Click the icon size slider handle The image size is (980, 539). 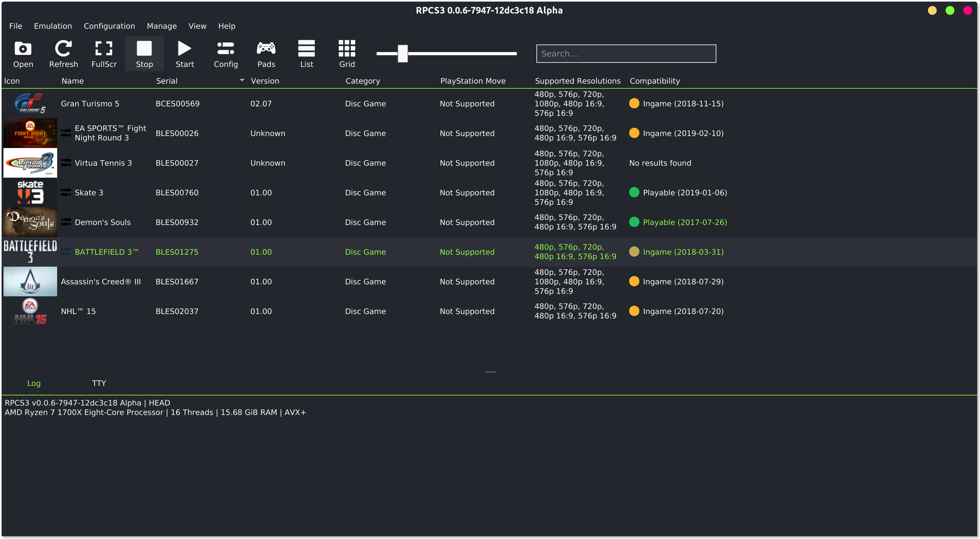pos(403,53)
